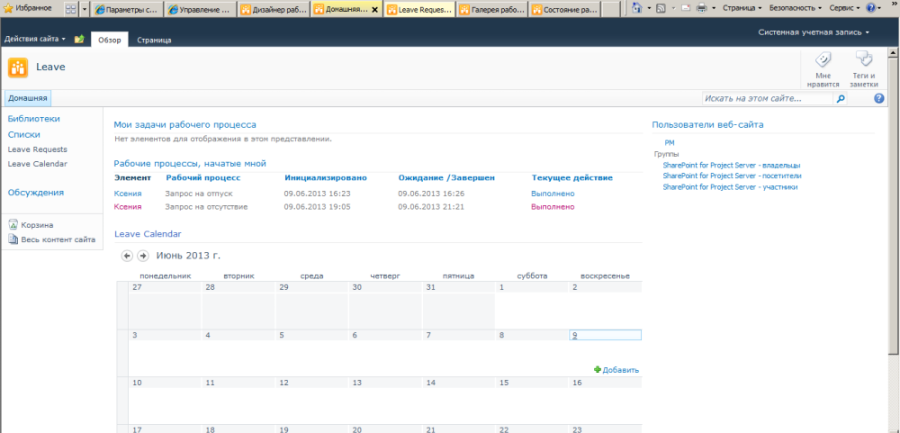Image resolution: width=900 pixels, height=433 pixels.
Task: Open Leave Calendar in the sidebar
Action: [37, 164]
